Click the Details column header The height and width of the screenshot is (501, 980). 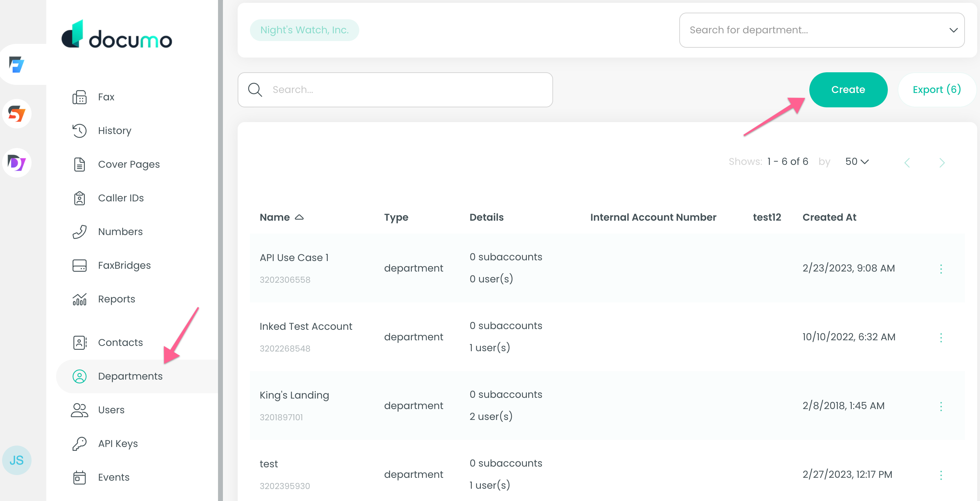[486, 217]
